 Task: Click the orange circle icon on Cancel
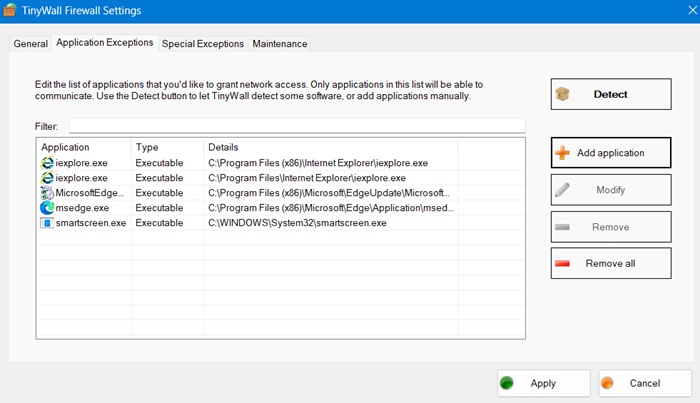coord(607,383)
